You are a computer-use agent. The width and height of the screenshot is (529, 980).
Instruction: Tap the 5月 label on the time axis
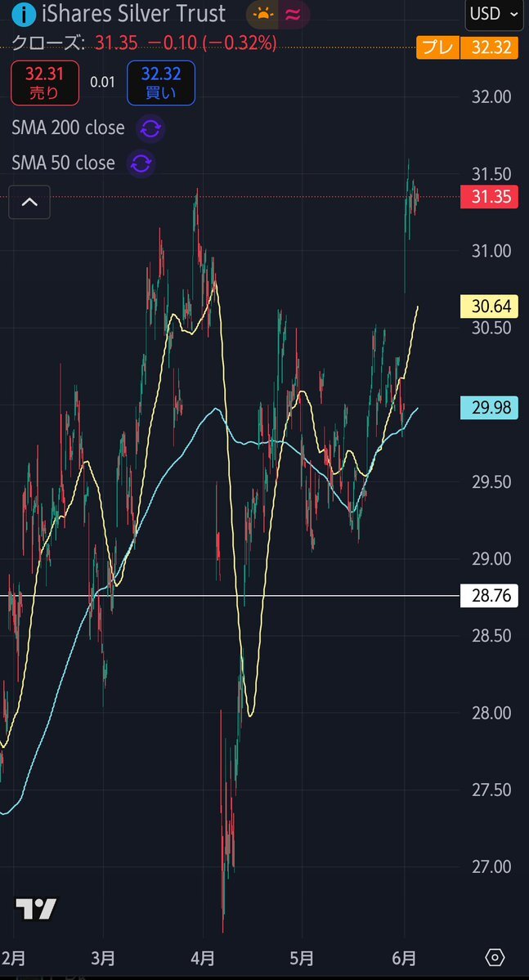[x=302, y=957]
